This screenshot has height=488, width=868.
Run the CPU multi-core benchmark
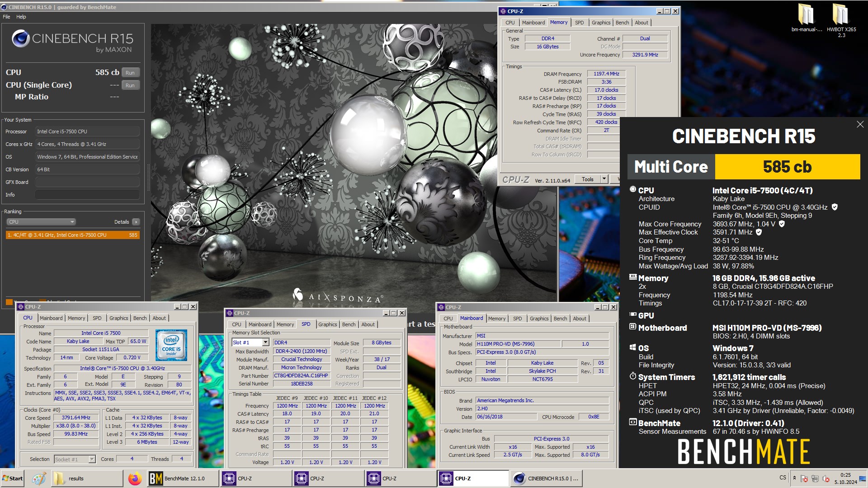click(130, 73)
